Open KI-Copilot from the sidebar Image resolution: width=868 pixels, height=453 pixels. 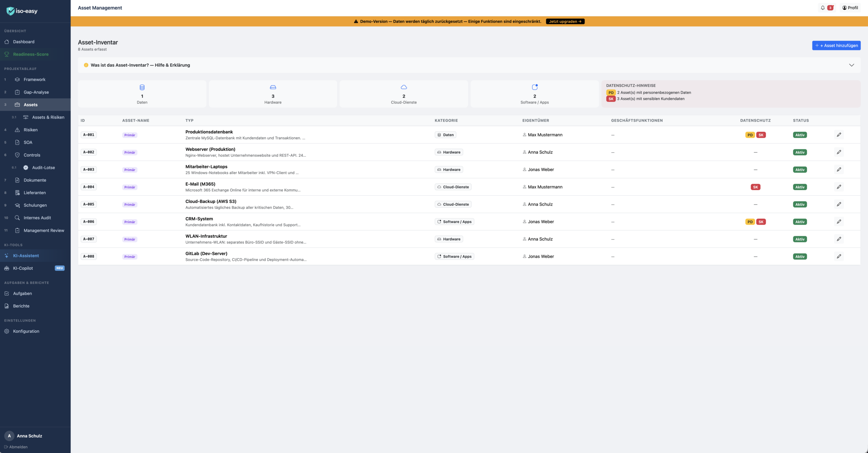23,268
